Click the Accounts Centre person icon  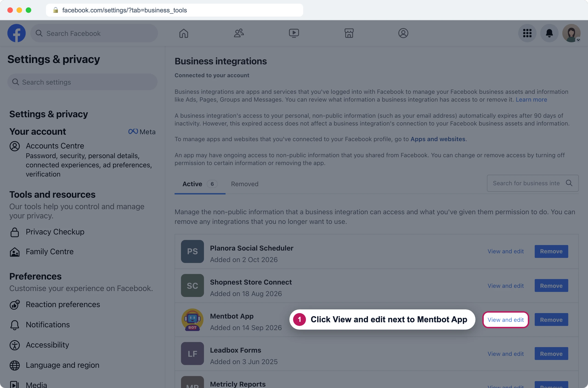click(x=15, y=146)
